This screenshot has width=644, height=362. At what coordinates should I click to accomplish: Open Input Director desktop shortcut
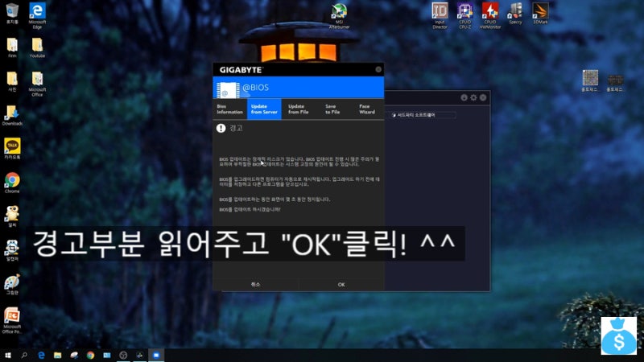440,15
